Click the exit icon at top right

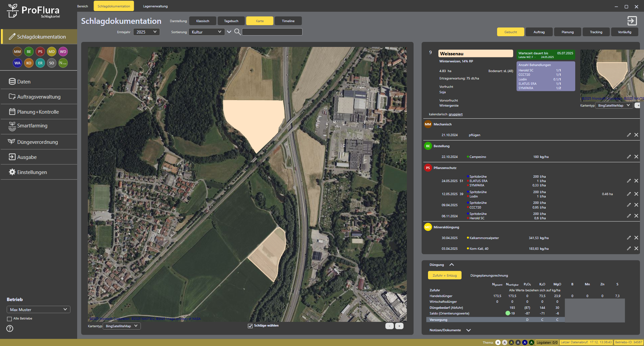[632, 21]
